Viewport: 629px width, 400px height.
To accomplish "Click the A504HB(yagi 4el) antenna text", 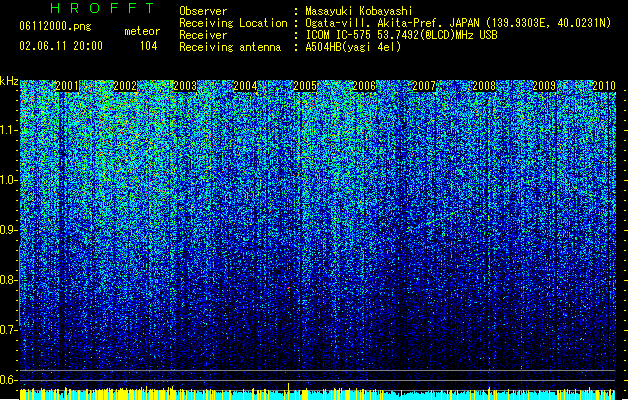I will 353,47.
